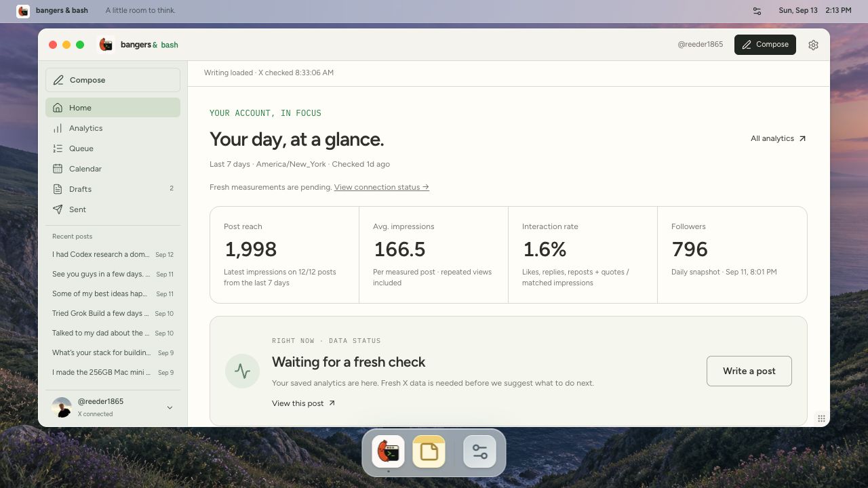Open Drafts with 2 items
This screenshot has height=488, width=868.
point(113,189)
